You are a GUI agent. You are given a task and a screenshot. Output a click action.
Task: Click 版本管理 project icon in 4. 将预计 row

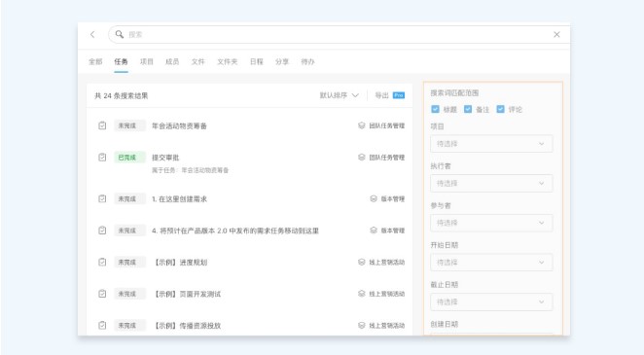pyautogui.click(x=374, y=231)
